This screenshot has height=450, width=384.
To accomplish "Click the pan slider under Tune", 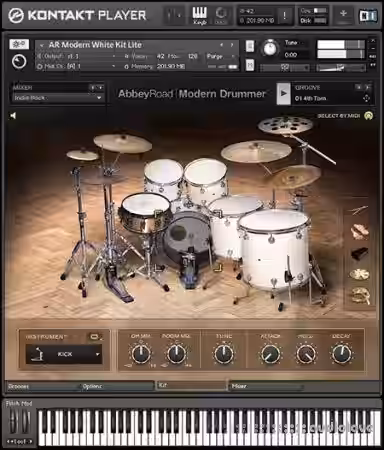I will click(284, 67).
